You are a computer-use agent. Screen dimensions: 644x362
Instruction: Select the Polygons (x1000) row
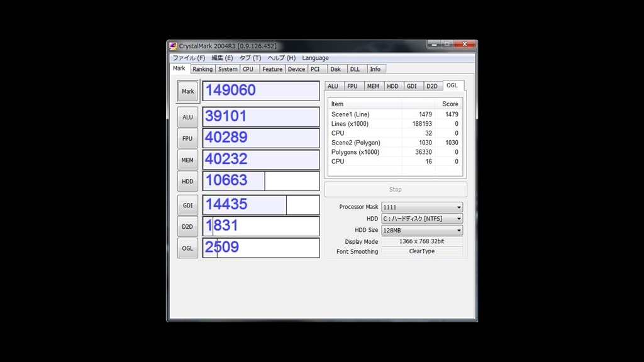pos(395,152)
